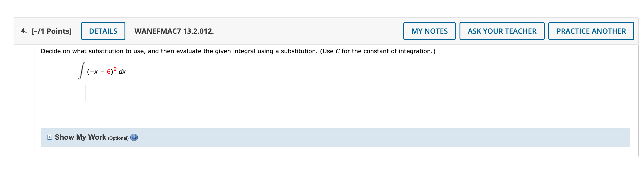Select the light blue Show My Work bar
The image size is (644, 172).
(335, 138)
